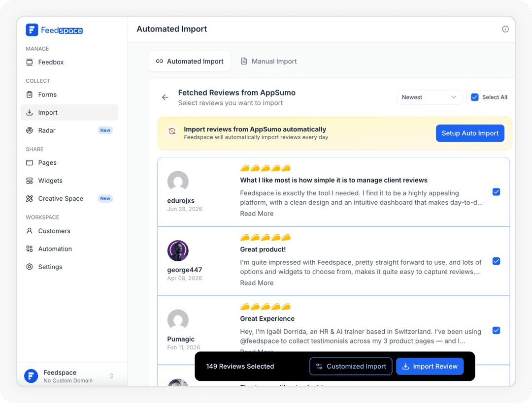
Task: Click the Setup Auto Import button
Action: [x=470, y=133]
